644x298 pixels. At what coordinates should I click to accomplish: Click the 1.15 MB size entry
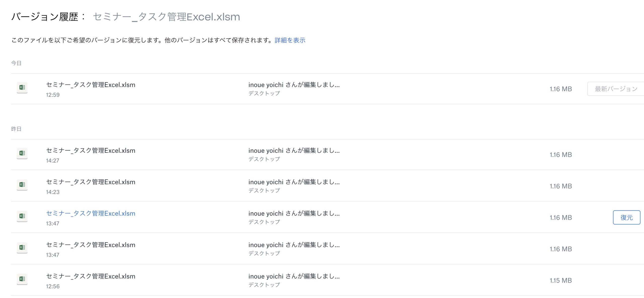pyautogui.click(x=560, y=280)
